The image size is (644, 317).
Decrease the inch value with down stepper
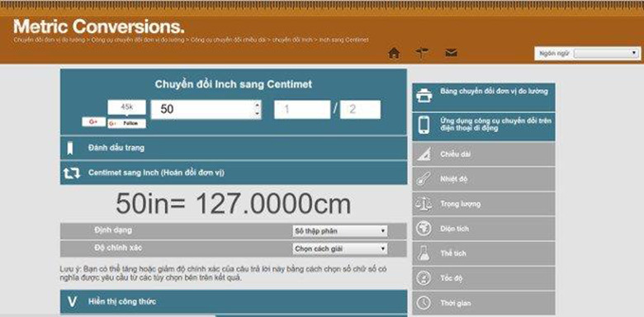(x=258, y=114)
